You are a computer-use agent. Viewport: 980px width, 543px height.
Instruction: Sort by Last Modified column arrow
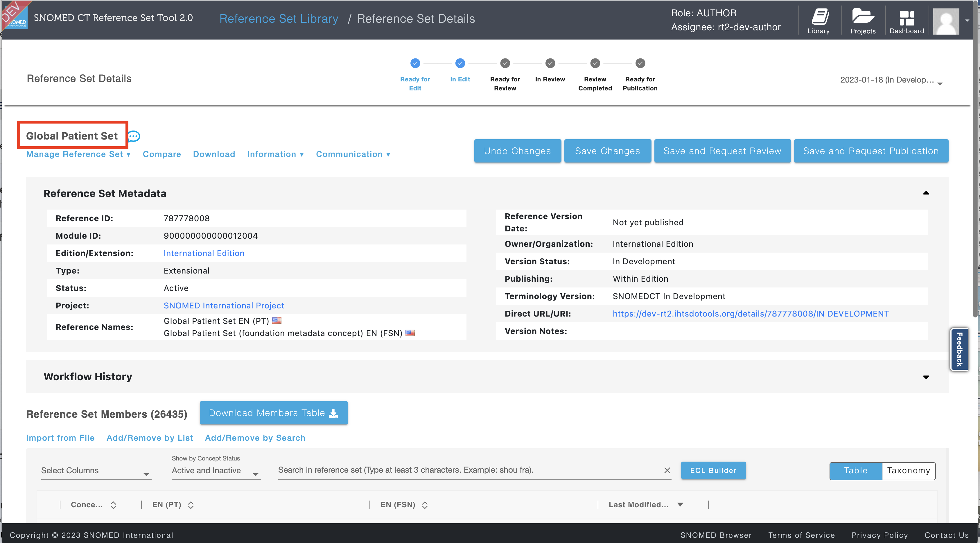click(x=680, y=505)
